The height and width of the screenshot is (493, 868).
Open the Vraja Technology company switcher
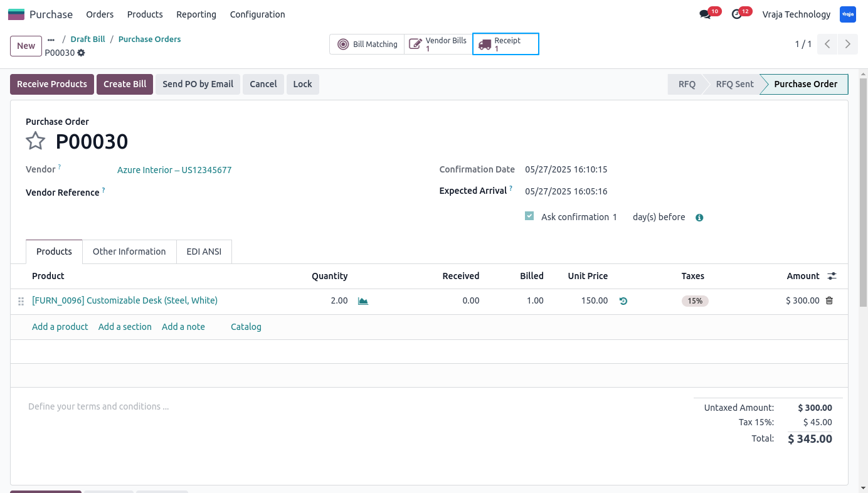coord(797,14)
